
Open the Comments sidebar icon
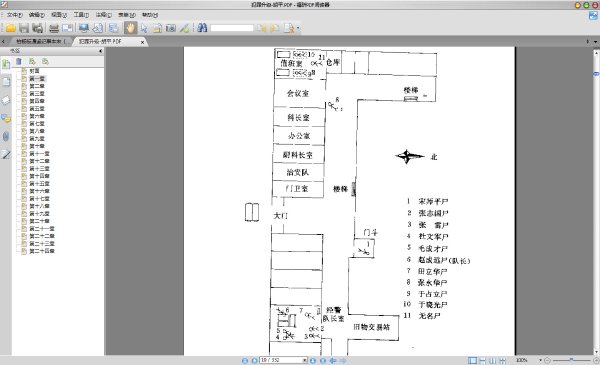[6, 118]
